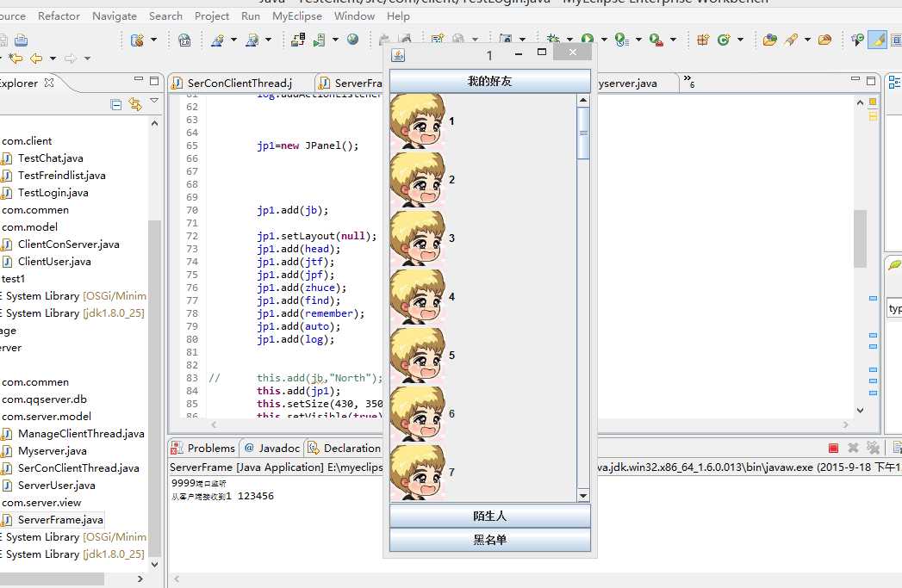902x588 pixels.
Task: Open the Window menu
Action: point(354,16)
